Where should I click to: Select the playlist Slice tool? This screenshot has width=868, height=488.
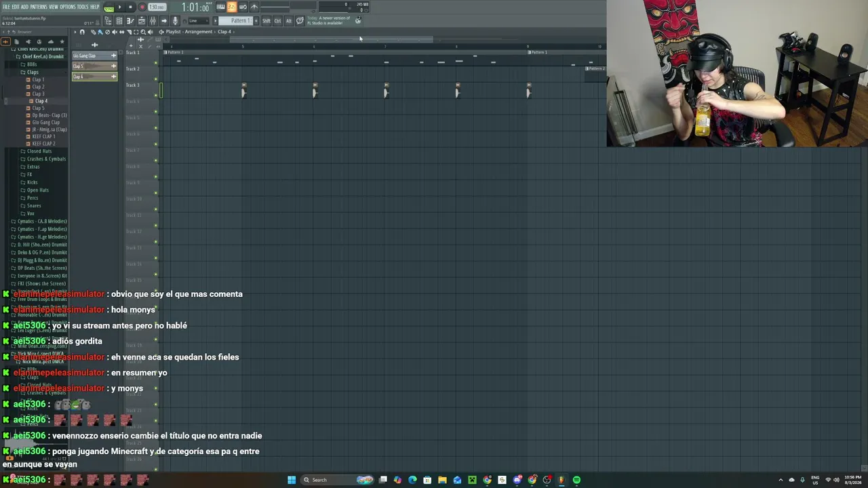coord(129,32)
